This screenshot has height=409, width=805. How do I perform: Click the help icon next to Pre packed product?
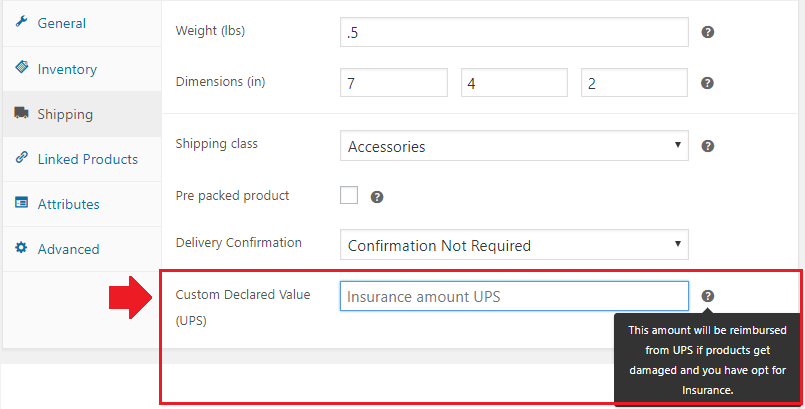point(377,197)
